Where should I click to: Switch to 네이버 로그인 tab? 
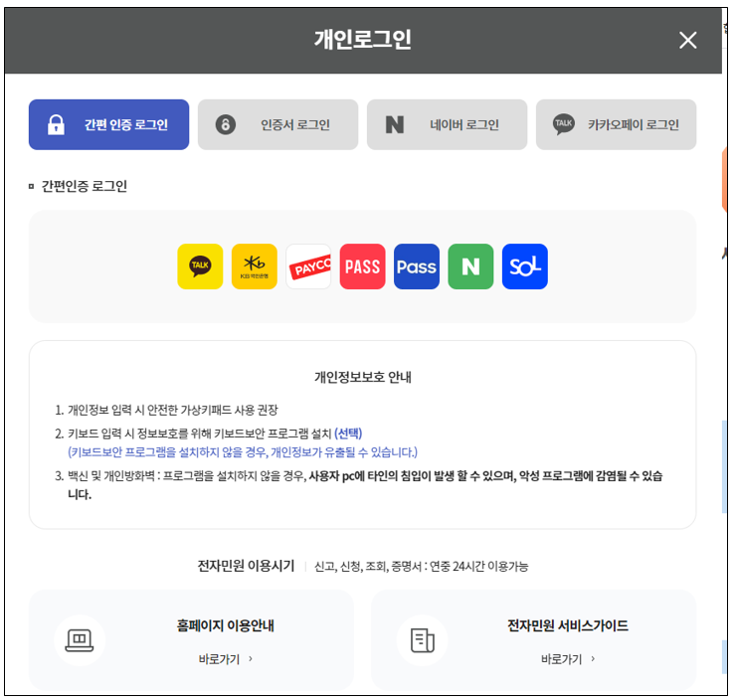click(448, 124)
